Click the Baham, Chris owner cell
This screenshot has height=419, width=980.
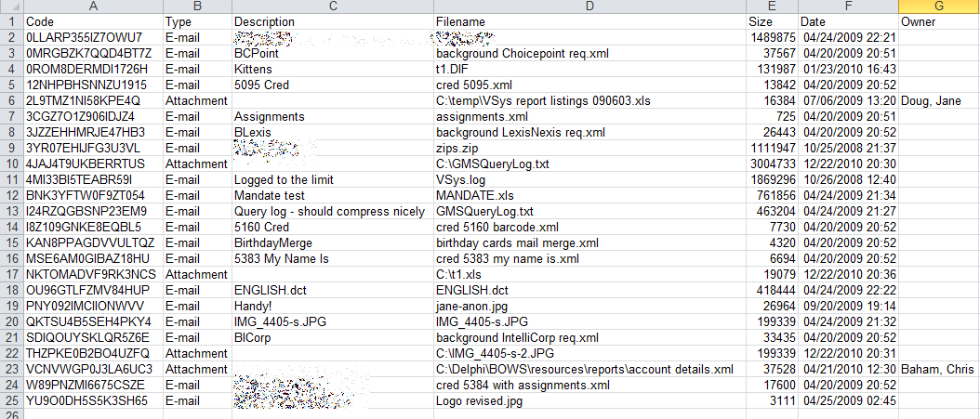(x=938, y=369)
